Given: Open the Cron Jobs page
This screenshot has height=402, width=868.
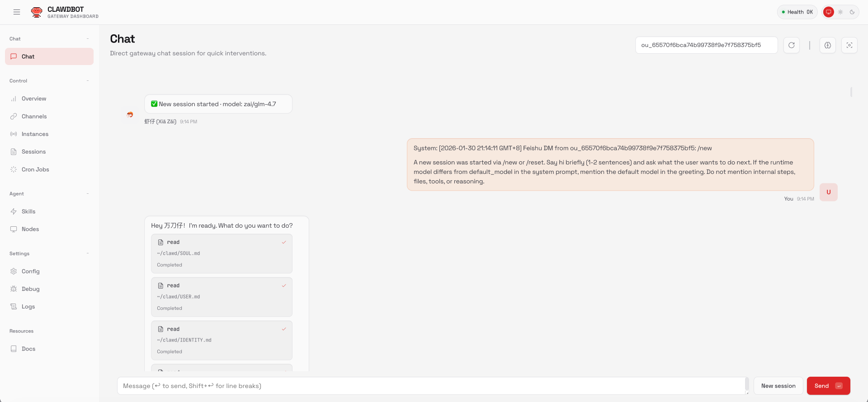Looking at the screenshot, I should pyautogui.click(x=35, y=169).
